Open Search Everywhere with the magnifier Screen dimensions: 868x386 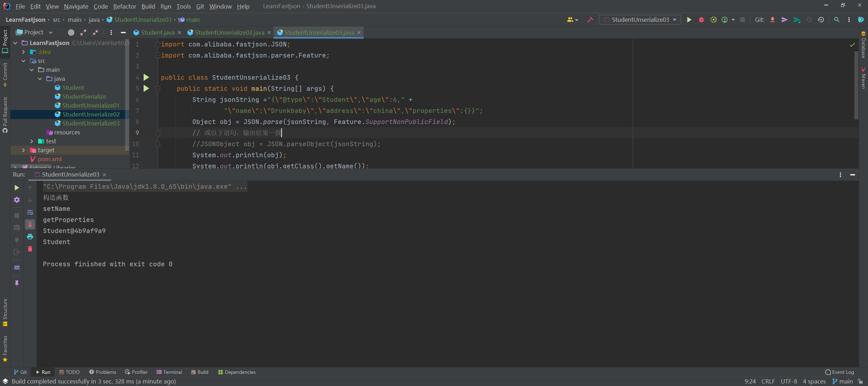[x=837, y=20]
